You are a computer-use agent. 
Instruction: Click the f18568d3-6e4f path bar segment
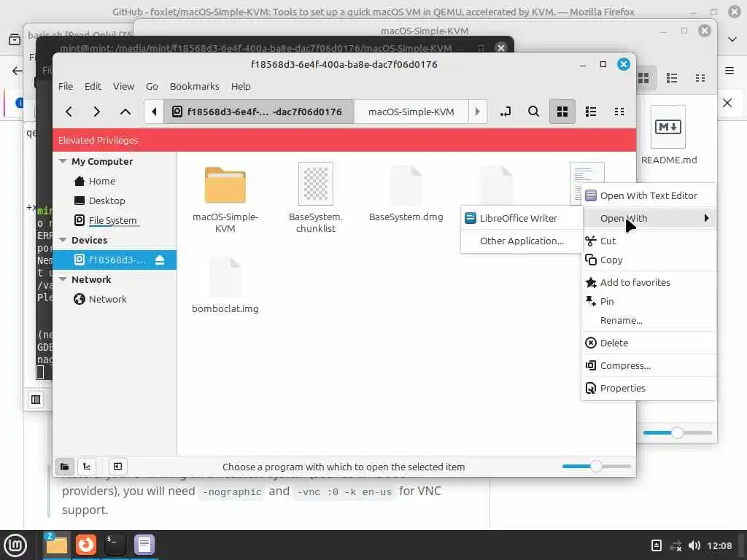point(259,112)
